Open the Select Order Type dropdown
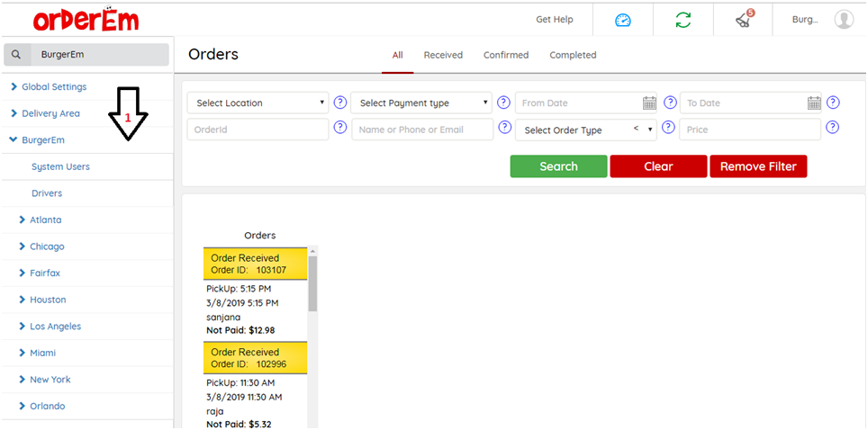The image size is (868, 430). [x=587, y=130]
